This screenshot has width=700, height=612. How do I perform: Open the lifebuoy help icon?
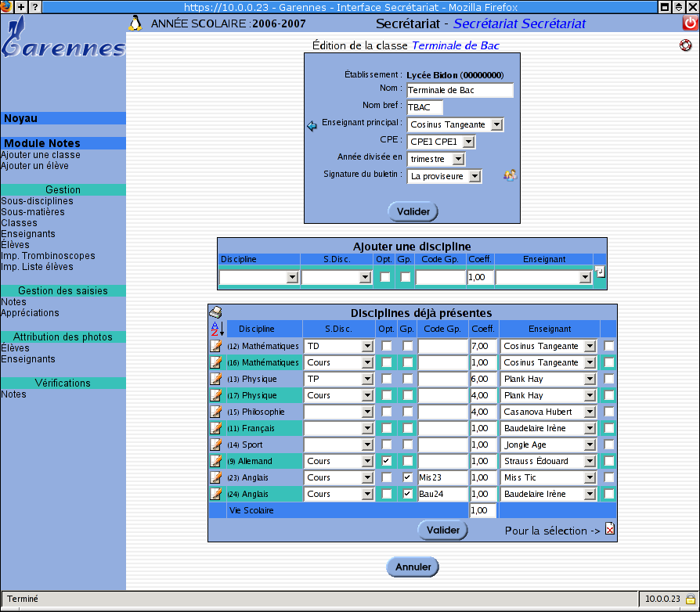click(686, 45)
